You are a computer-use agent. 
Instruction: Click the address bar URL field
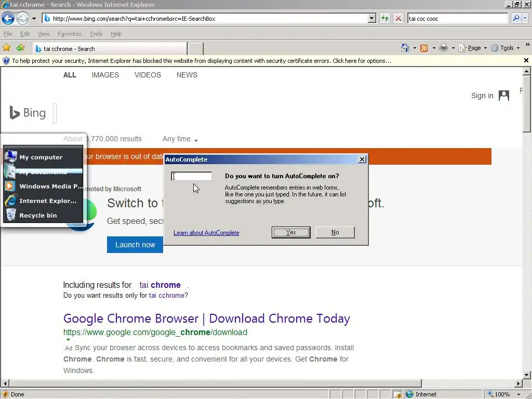[x=205, y=19]
